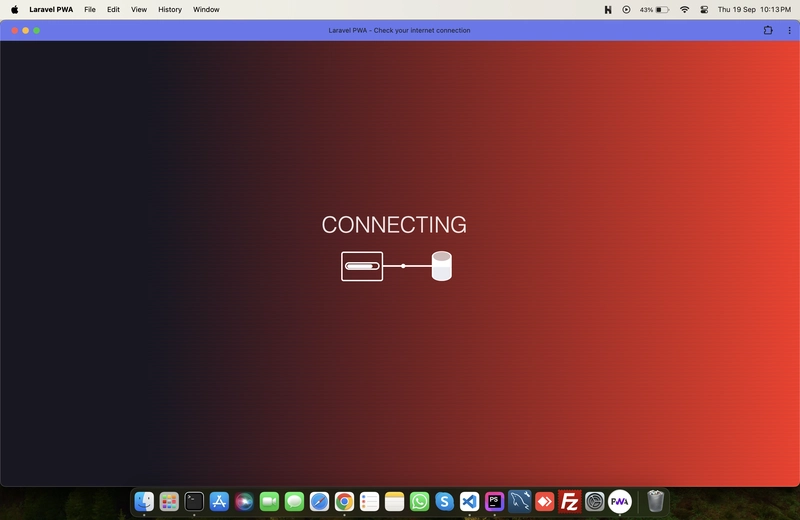Open Messages from the dock
800x520 pixels.
294,501
